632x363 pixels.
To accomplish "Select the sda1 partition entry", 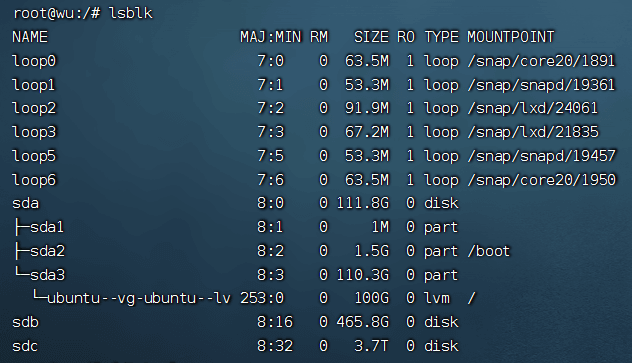I will point(47,227).
